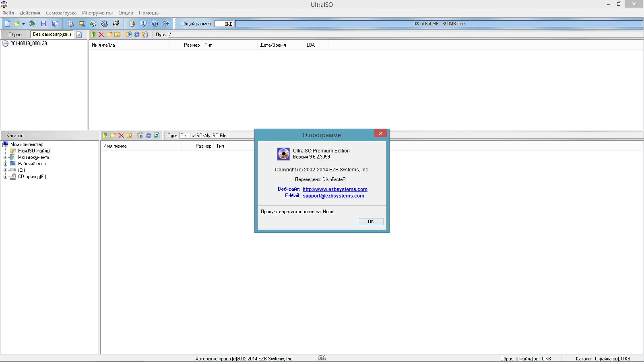Click the folder with blue arrow convert icon
The image size is (644, 362).
click(x=82, y=24)
